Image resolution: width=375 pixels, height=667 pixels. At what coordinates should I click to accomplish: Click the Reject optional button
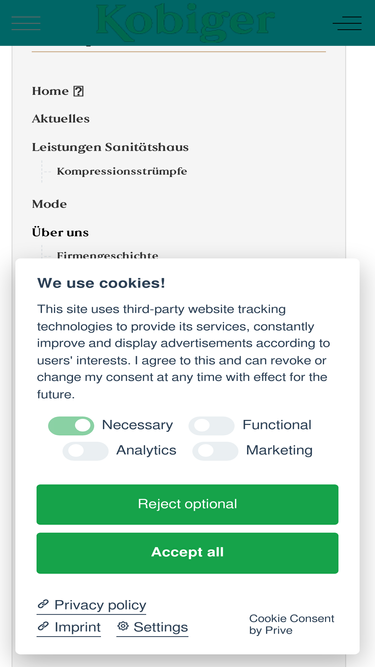point(188,504)
